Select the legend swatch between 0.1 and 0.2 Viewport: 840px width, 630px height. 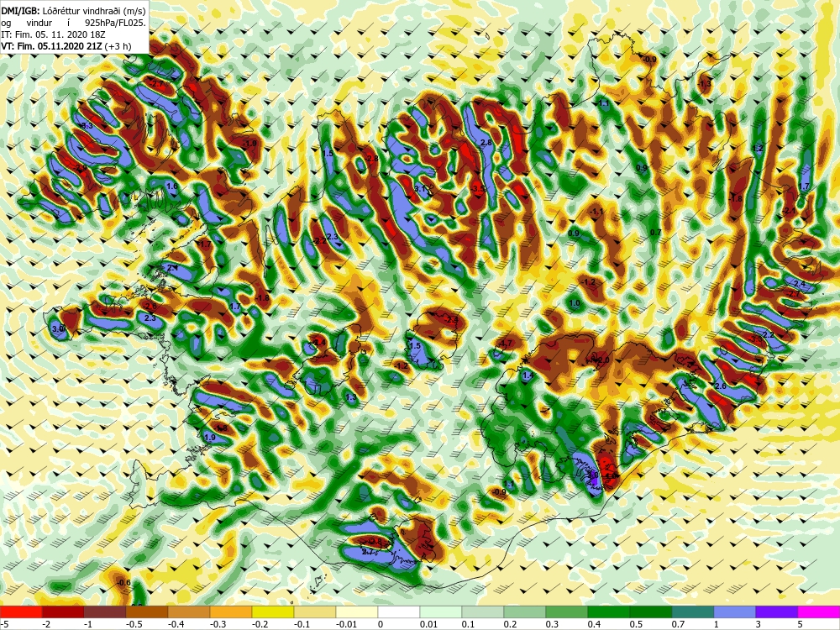click(483, 612)
